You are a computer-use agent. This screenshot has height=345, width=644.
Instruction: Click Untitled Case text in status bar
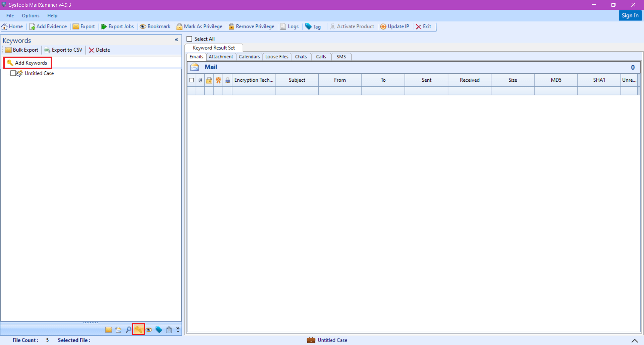click(x=332, y=340)
